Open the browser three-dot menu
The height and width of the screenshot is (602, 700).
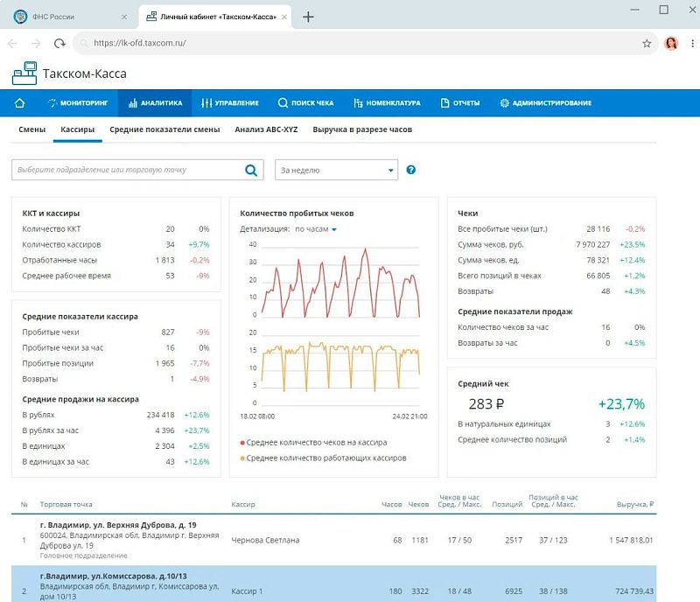692,44
